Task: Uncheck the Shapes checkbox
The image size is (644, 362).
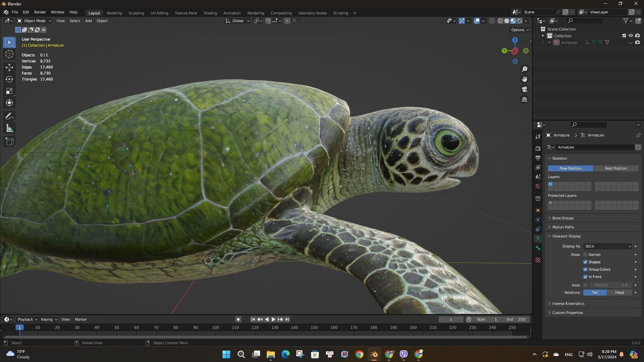Action: pyautogui.click(x=585, y=262)
